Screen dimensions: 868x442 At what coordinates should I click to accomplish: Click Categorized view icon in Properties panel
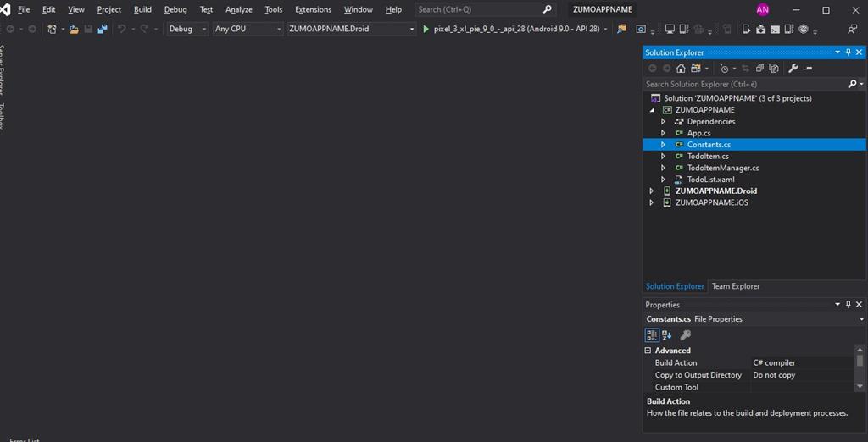pyautogui.click(x=652, y=334)
